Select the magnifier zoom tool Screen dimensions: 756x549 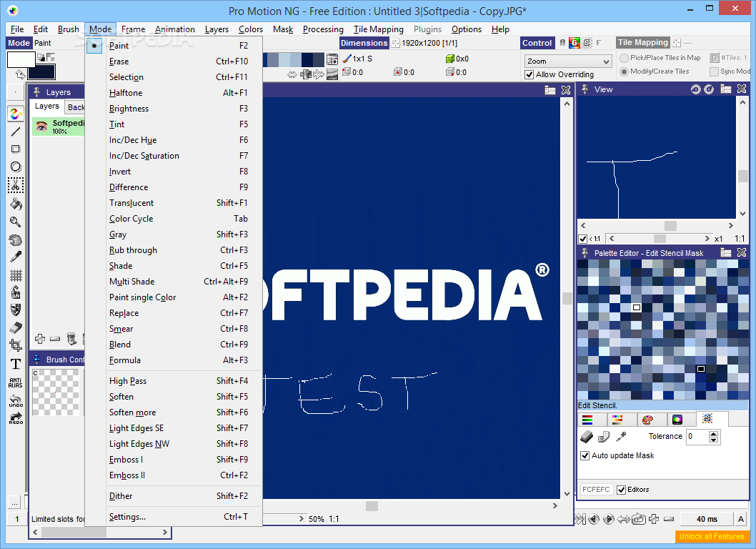(x=16, y=222)
